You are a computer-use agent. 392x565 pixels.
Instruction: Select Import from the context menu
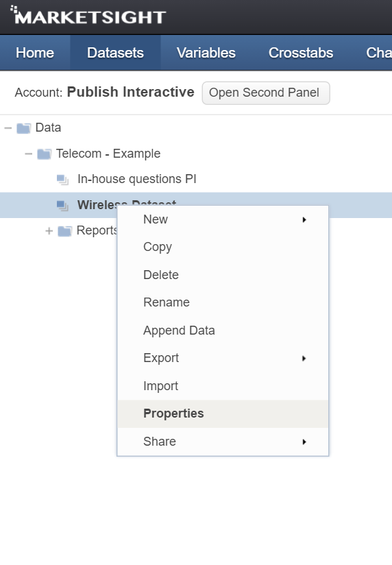tap(223, 386)
